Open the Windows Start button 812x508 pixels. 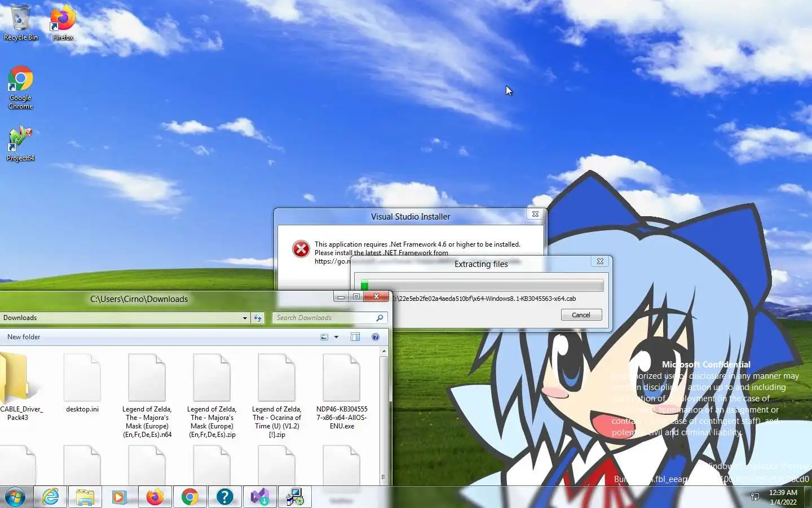(x=15, y=497)
